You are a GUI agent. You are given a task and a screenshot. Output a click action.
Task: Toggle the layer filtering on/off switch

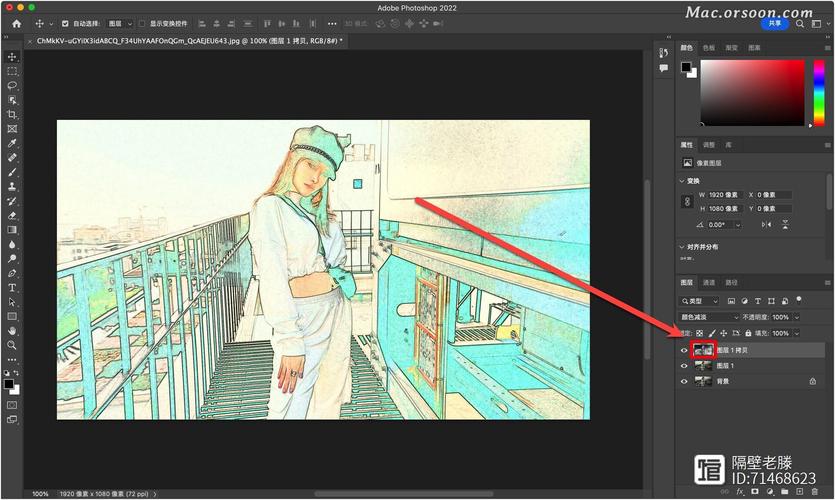pyautogui.click(x=798, y=300)
